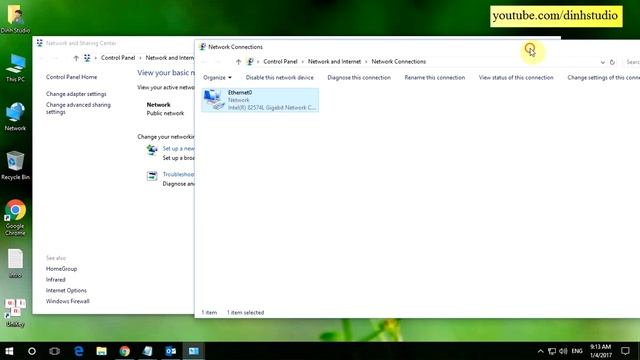Open Outlook from taskbar
The height and width of the screenshot is (360, 640).
[171, 351]
